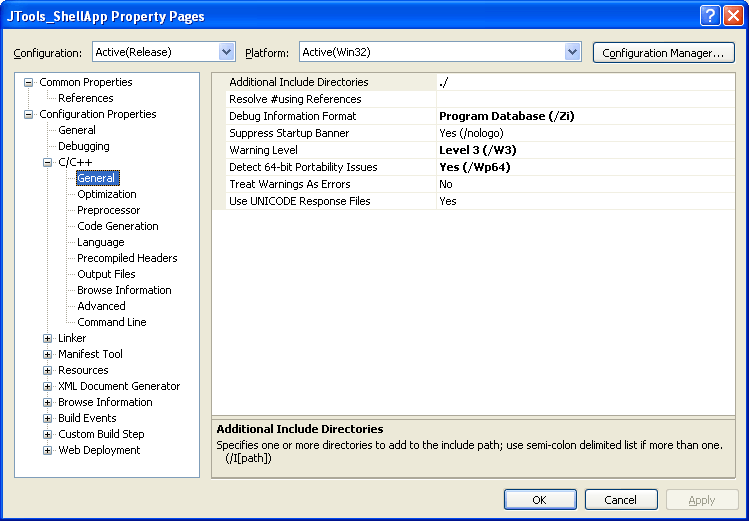Select the Preprocessor page
The height and width of the screenshot is (521, 749).
point(108,210)
